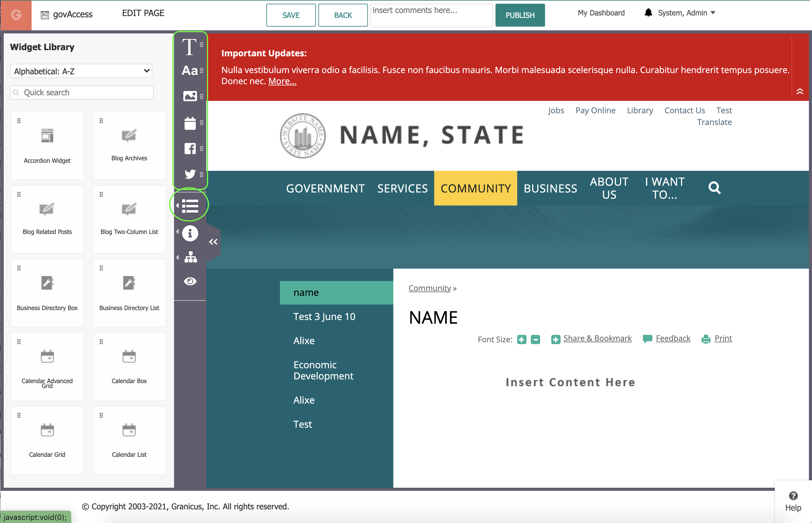Image resolution: width=812 pixels, height=523 pixels.
Task: Click the Business Directory List widget tile
Action: point(129,293)
